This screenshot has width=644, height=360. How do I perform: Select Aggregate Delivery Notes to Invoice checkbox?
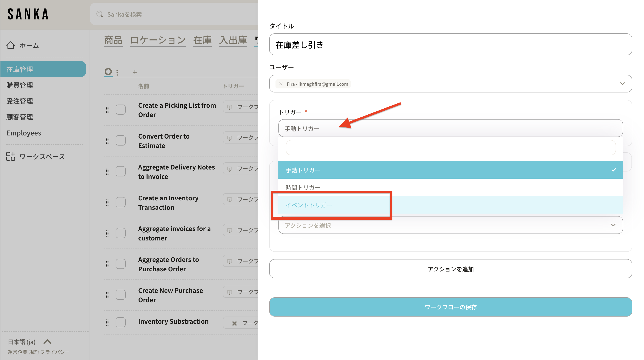[x=121, y=171]
